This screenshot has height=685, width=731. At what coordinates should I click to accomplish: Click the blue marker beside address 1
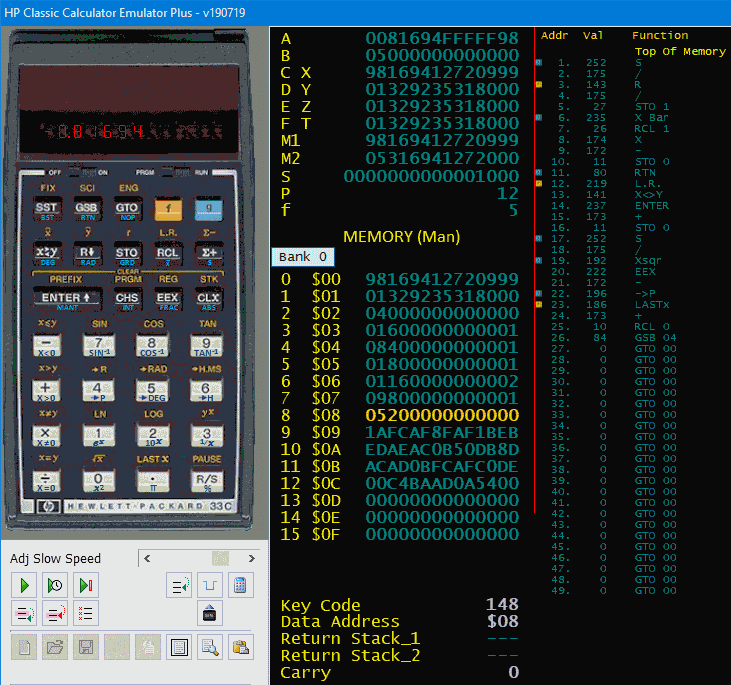click(538, 62)
